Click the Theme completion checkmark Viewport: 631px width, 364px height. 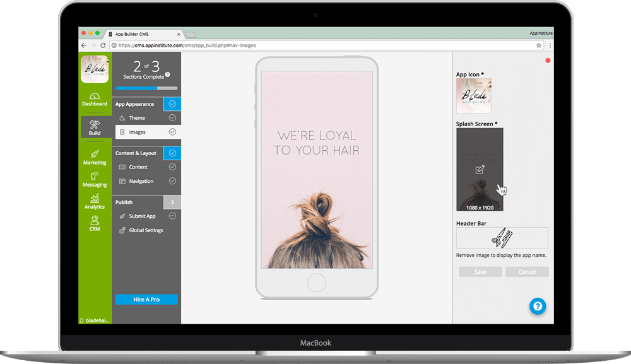click(x=172, y=118)
